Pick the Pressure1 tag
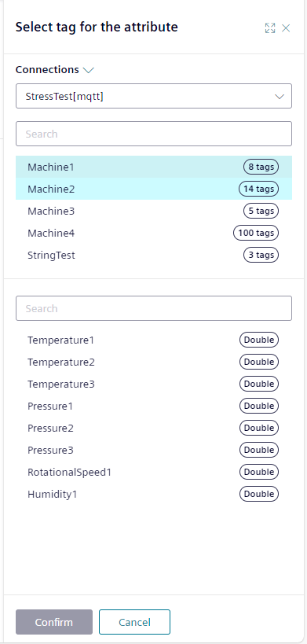Viewport: 307px width, 644px height. [154, 406]
